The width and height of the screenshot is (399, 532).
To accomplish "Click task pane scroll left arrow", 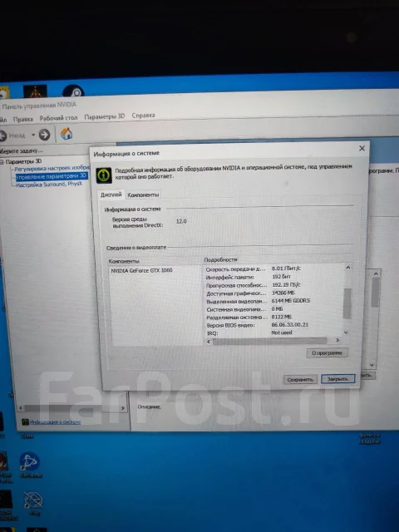I will [21, 408].
